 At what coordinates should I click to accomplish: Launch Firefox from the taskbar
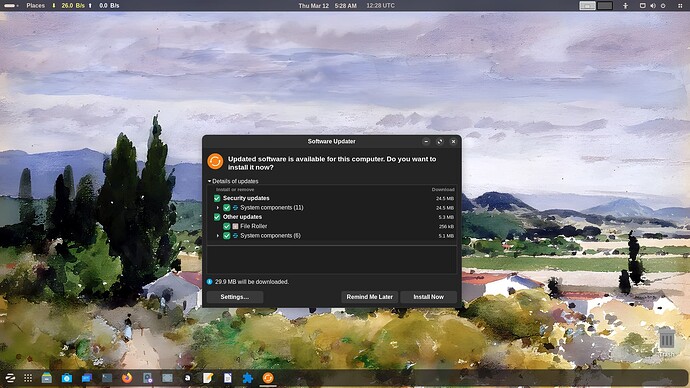[127, 378]
